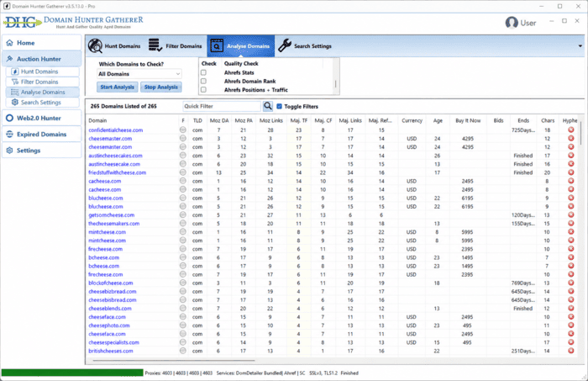Click the quick filter search magnifier icon
Image resolution: width=588 pixels, height=381 pixels.
[x=268, y=106]
